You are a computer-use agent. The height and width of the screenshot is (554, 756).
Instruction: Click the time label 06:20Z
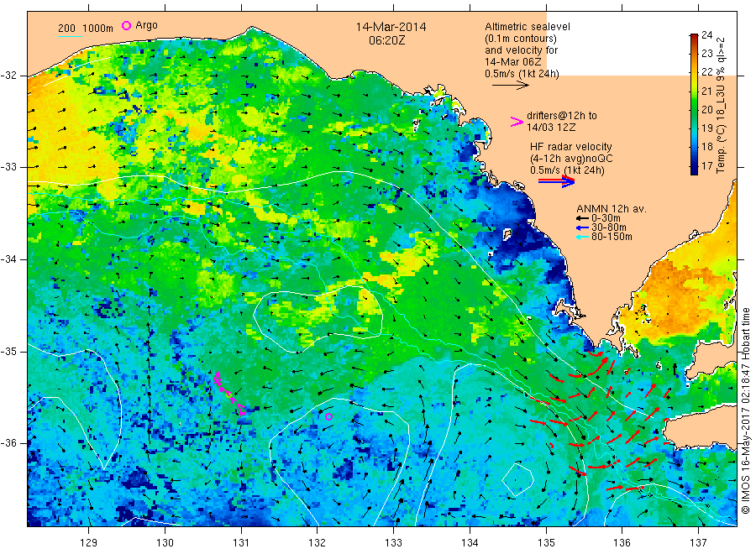point(387,41)
